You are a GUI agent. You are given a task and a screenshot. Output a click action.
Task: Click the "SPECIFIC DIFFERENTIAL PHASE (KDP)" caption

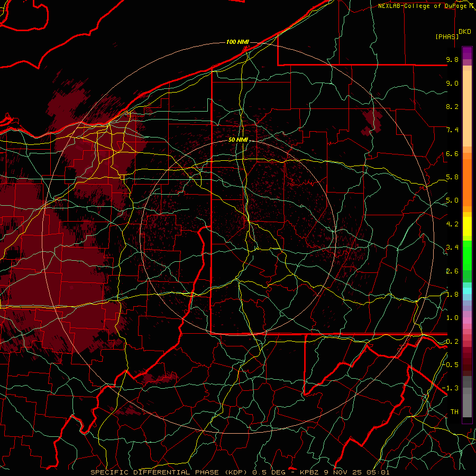(x=169, y=472)
